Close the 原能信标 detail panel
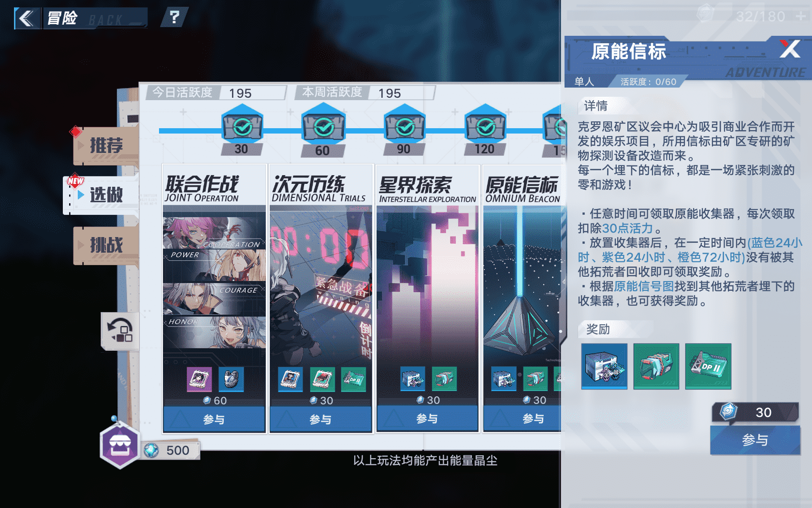The width and height of the screenshot is (812, 508). [790, 49]
